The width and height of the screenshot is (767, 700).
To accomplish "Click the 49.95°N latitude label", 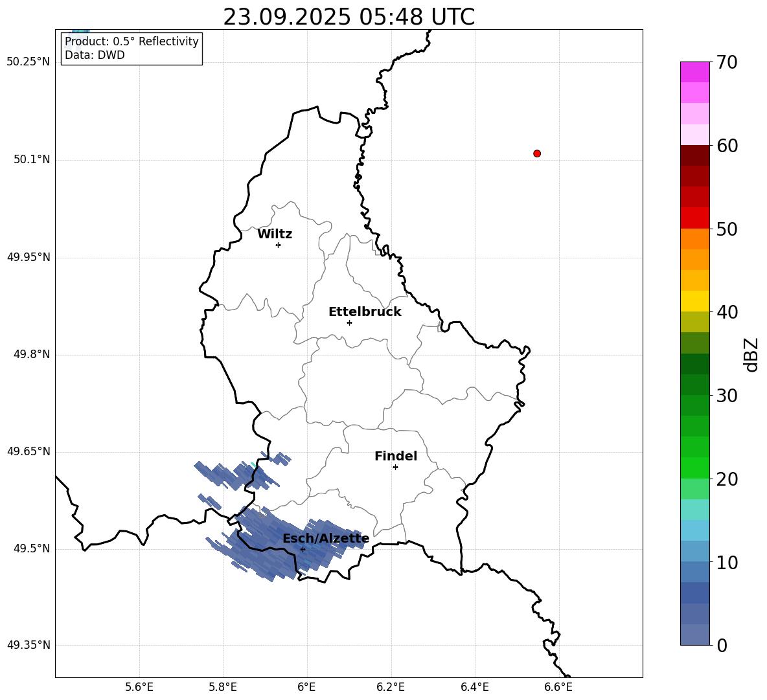I will click(29, 257).
